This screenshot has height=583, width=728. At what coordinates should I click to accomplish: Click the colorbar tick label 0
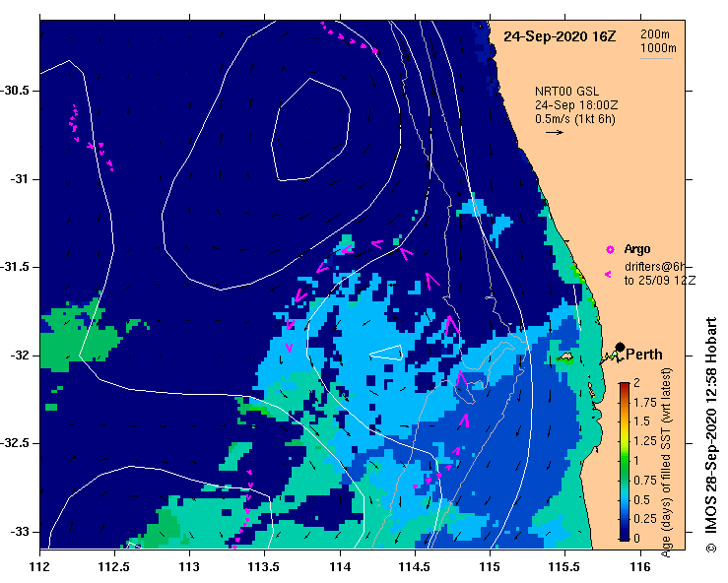click(636, 539)
